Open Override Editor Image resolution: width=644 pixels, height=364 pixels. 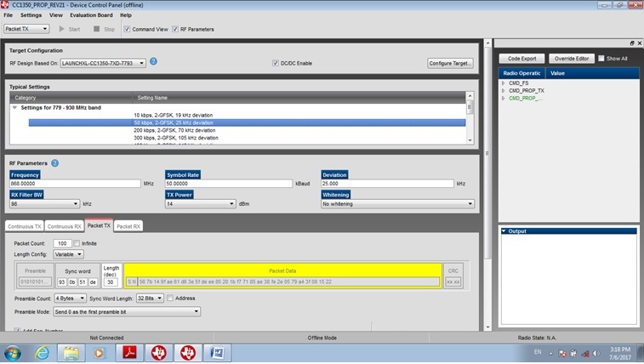[572, 59]
